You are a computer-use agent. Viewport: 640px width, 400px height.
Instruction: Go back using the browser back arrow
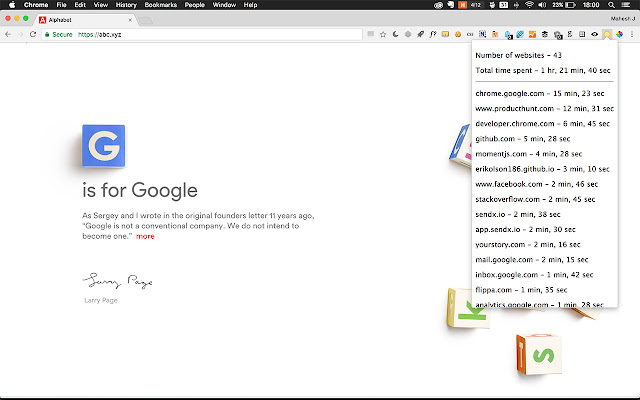[x=8, y=34]
